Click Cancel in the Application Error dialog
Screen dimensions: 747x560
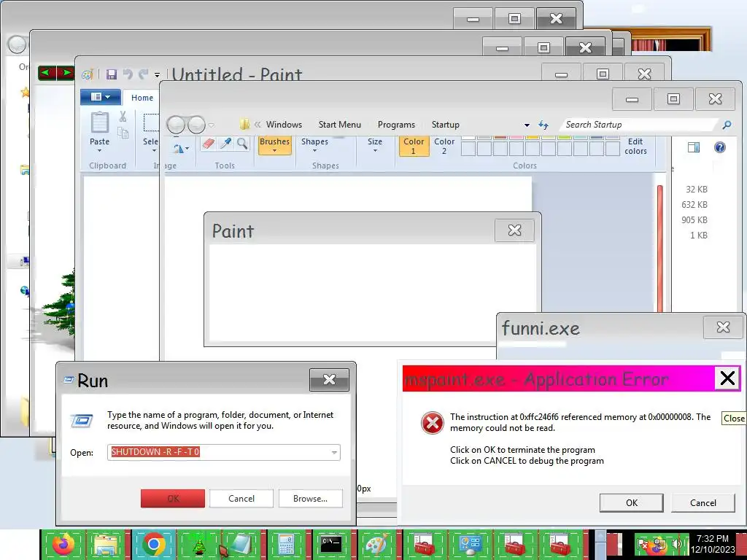pos(703,503)
